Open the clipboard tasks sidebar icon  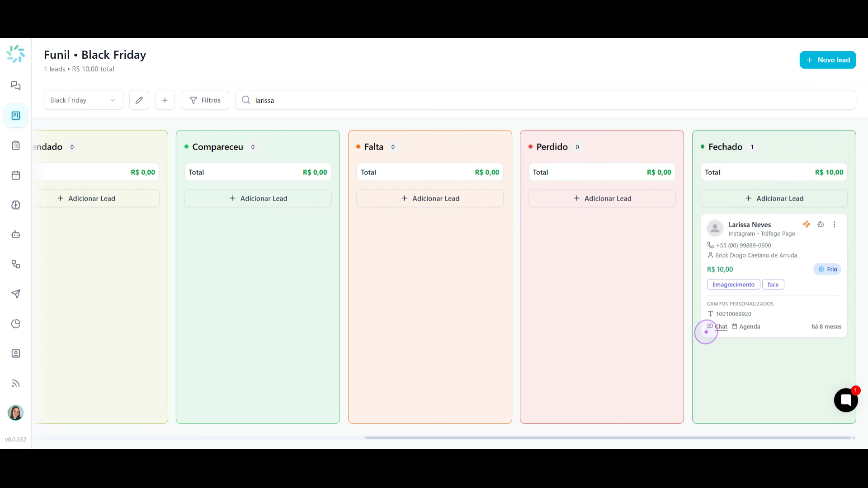pos(16,145)
